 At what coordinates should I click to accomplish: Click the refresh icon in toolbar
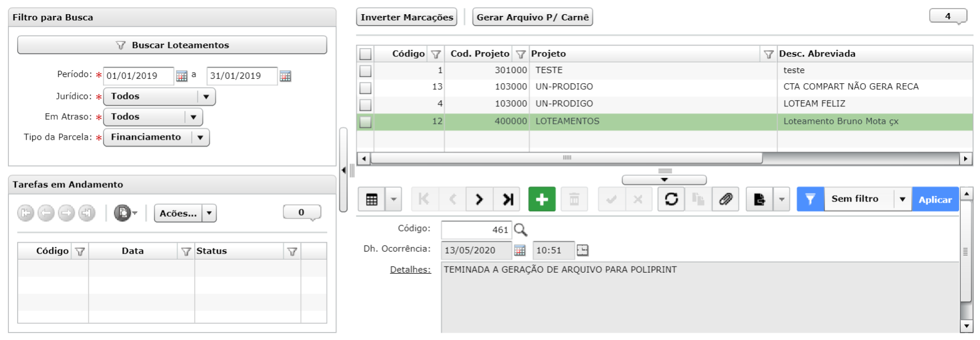pos(671,199)
